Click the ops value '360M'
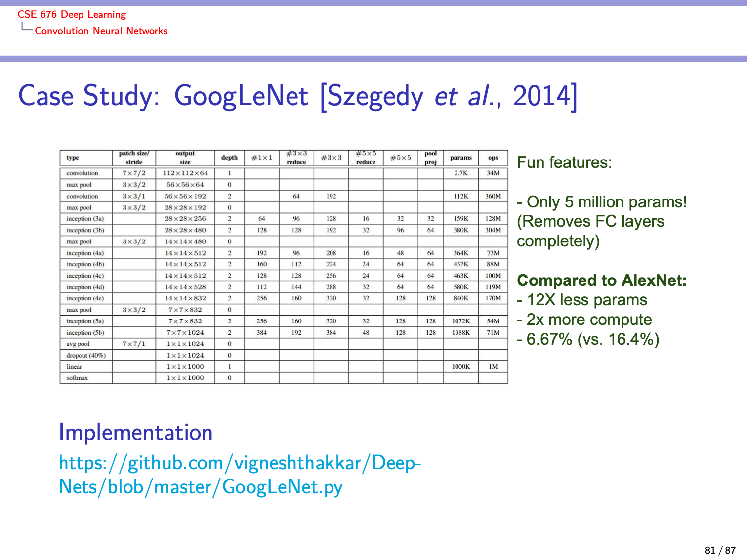Screen dimensions: 747x560 493,196
